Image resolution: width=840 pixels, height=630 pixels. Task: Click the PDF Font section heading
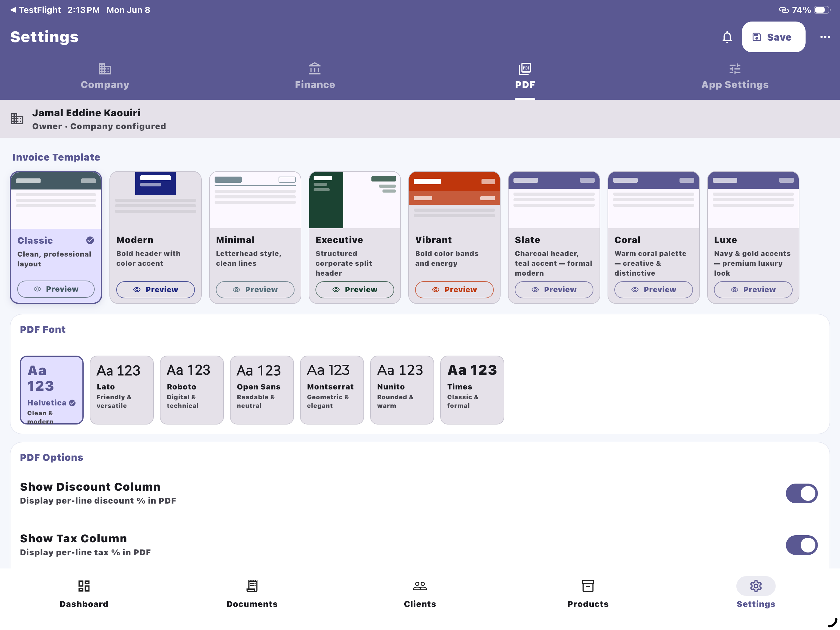pyautogui.click(x=42, y=329)
